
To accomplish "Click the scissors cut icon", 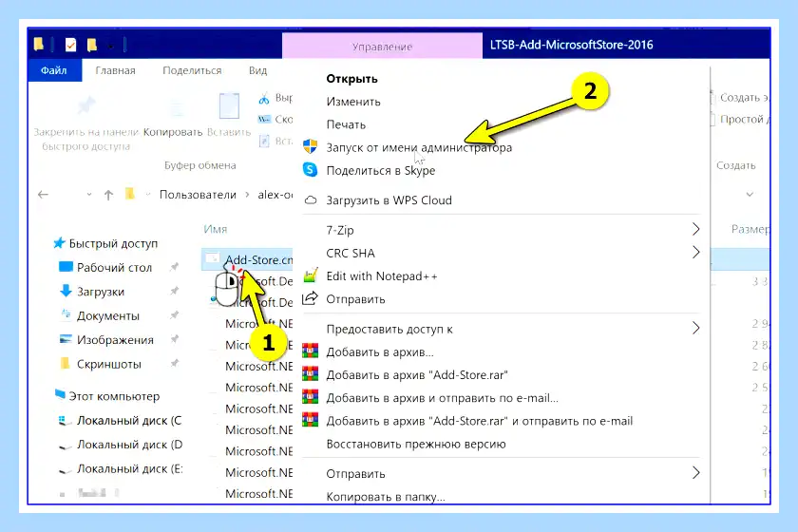I will pyautogui.click(x=264, y=98).
